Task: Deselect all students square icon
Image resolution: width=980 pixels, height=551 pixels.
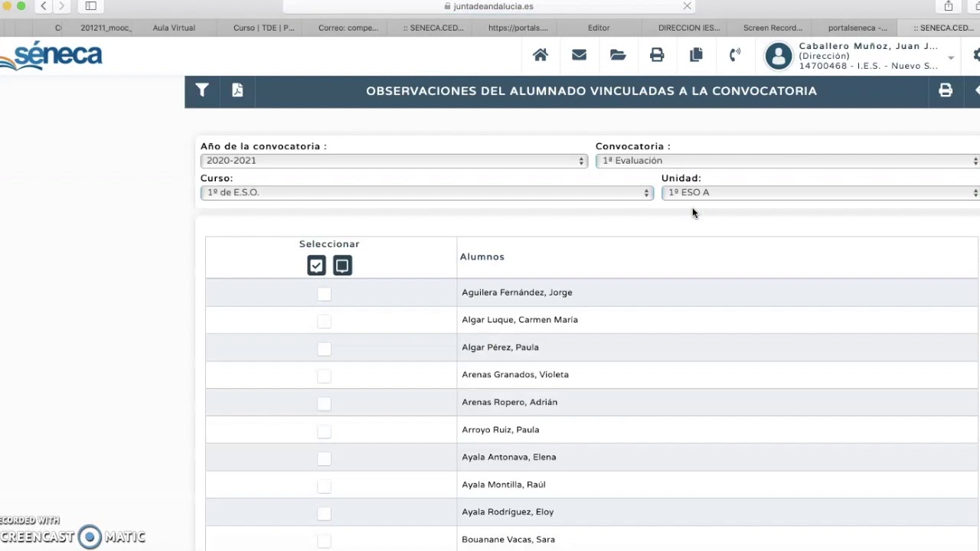Action: 342,266
